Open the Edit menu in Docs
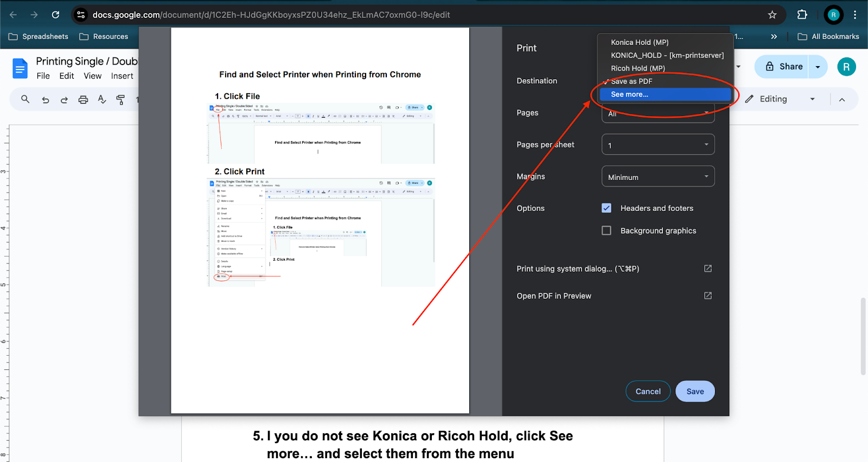 coord(67,76)
